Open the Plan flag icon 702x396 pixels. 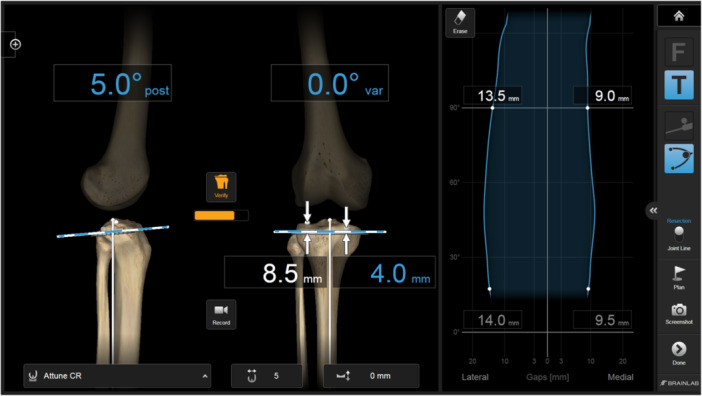click(x=678, y=277)
